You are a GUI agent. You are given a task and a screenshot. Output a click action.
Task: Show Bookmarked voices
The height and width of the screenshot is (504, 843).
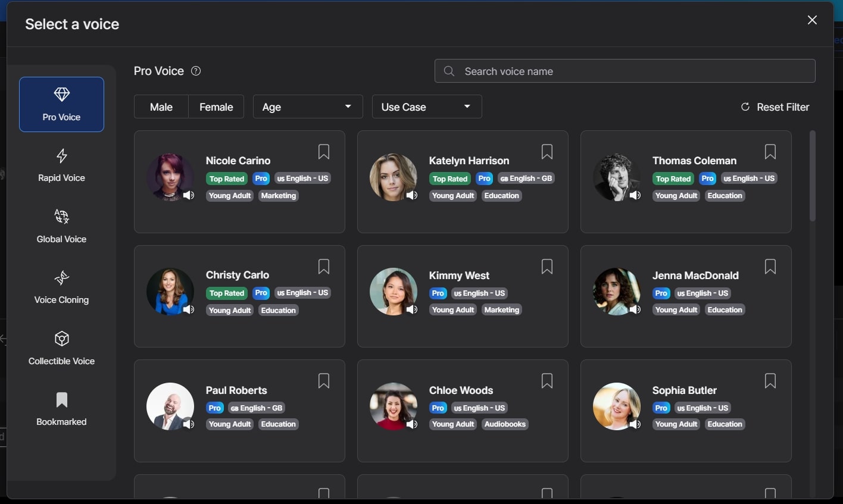tap(61, 409)
